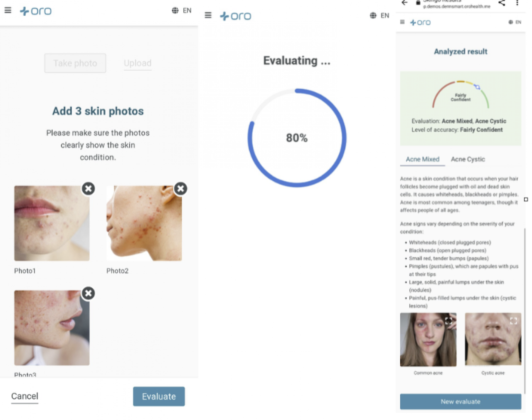Image resolution: width=532 pixels, height=420 pixels.
Task: Remove Photo1 with its X icon
Action: tap(88, 189)
